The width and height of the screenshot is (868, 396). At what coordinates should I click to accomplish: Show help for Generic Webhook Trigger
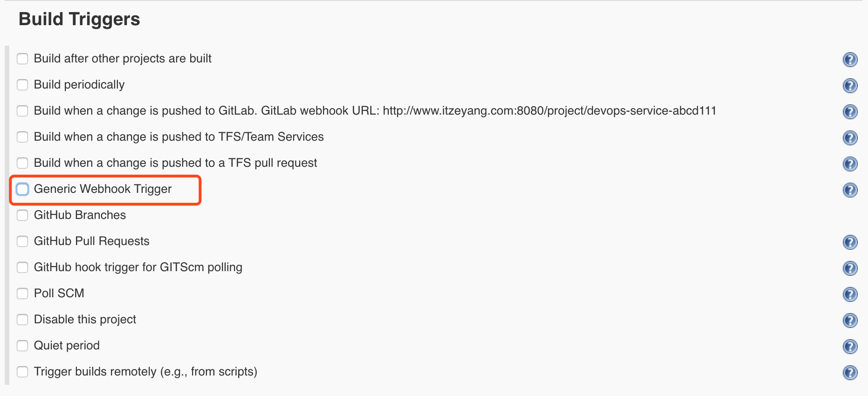(850, 190)
